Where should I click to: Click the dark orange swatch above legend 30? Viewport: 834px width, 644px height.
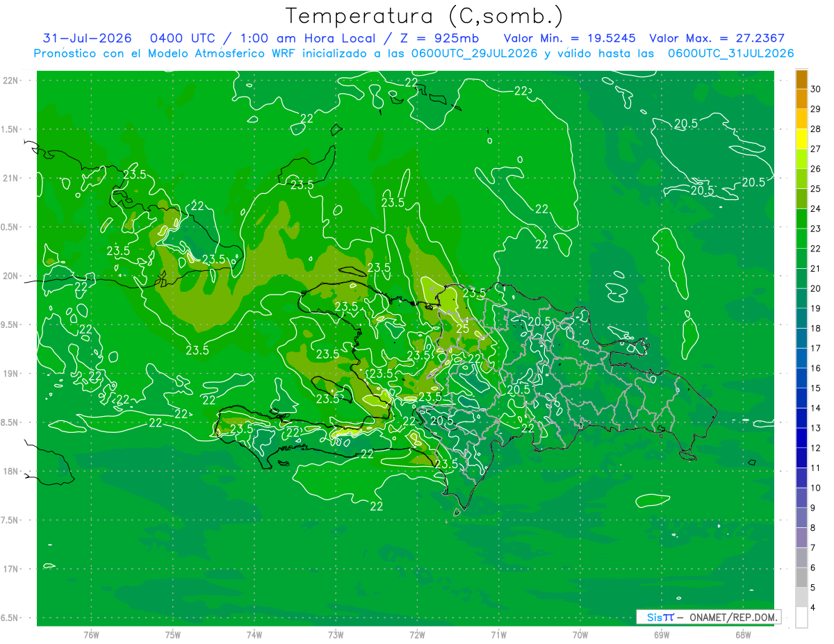(x=801, y=79)
